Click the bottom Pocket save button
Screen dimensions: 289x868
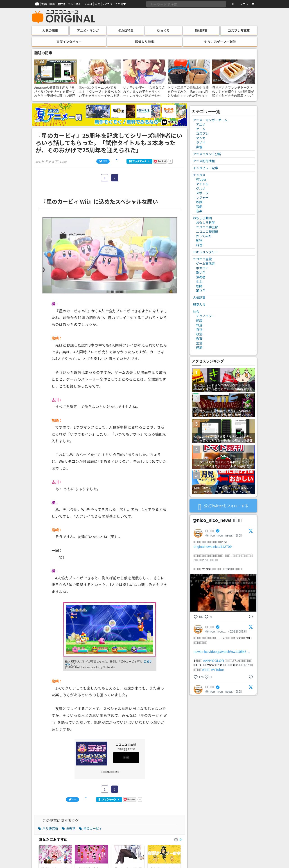[x=130, y=799]
